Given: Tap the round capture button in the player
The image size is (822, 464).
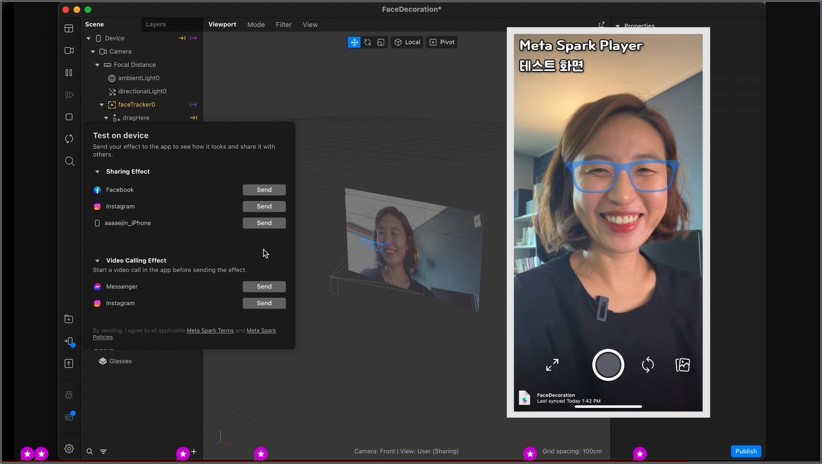Looking at the screenshot, I should (608, 365).
